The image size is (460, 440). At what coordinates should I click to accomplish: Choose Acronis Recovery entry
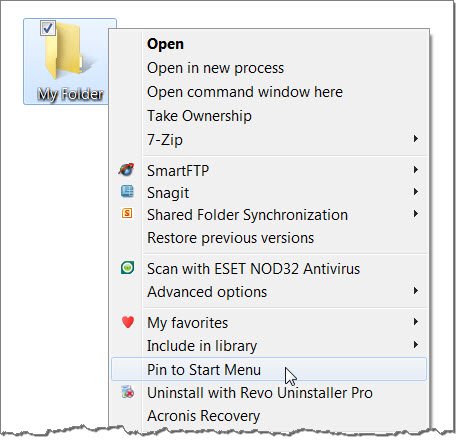tap(203, 416)
